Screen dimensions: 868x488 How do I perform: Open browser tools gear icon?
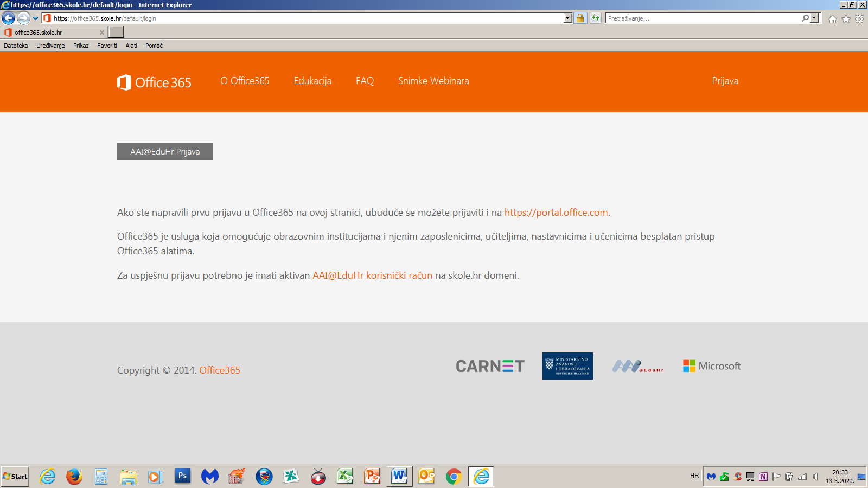pos(859,19)
